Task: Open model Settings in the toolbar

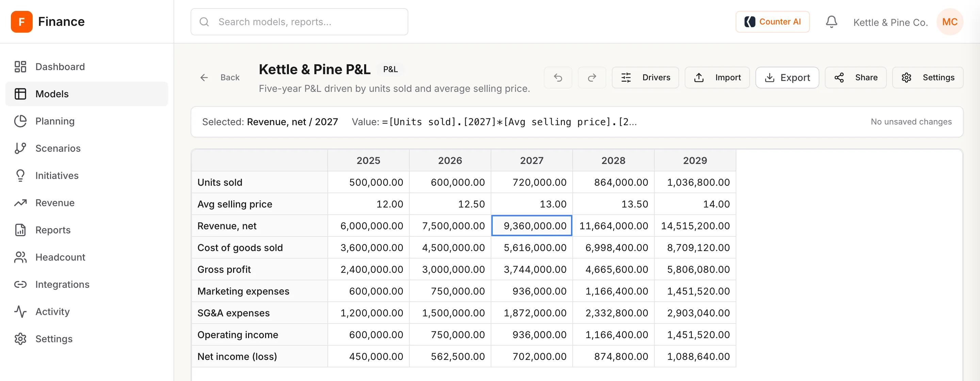Action: click(x=928, y=78)
